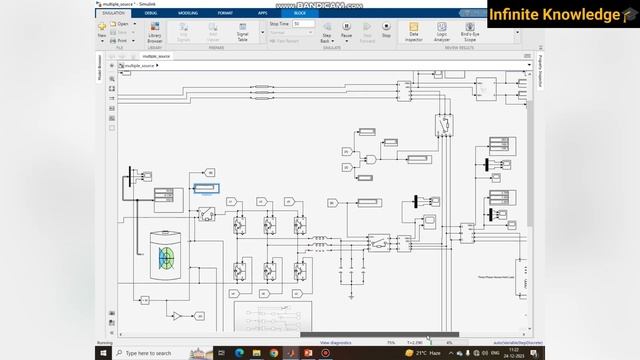This screenshot has width=640, height=360.
Task: Click the canvas vertical scrollbar
Action: pos(529,163)
